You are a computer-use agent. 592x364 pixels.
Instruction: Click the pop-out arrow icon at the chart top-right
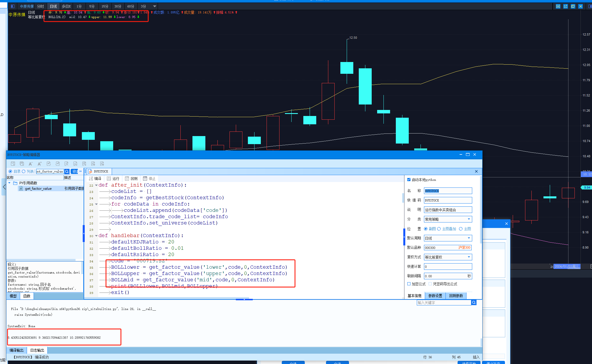click(x=566, y=6)
